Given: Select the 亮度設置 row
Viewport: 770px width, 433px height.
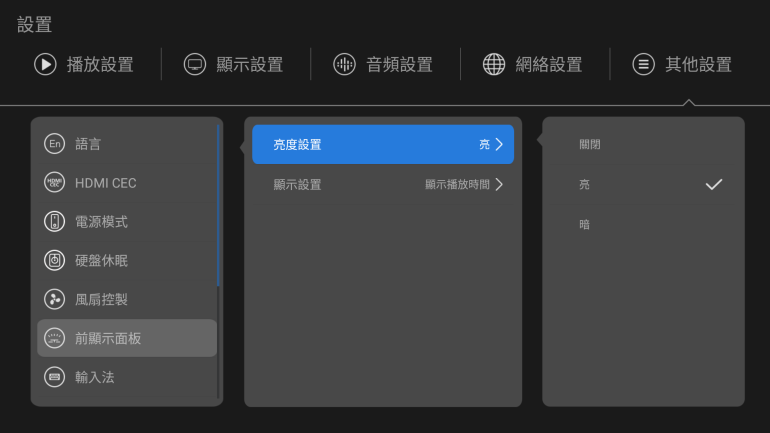Looking at the screenshot, I should pyautogui.click(x=383, y=144).
